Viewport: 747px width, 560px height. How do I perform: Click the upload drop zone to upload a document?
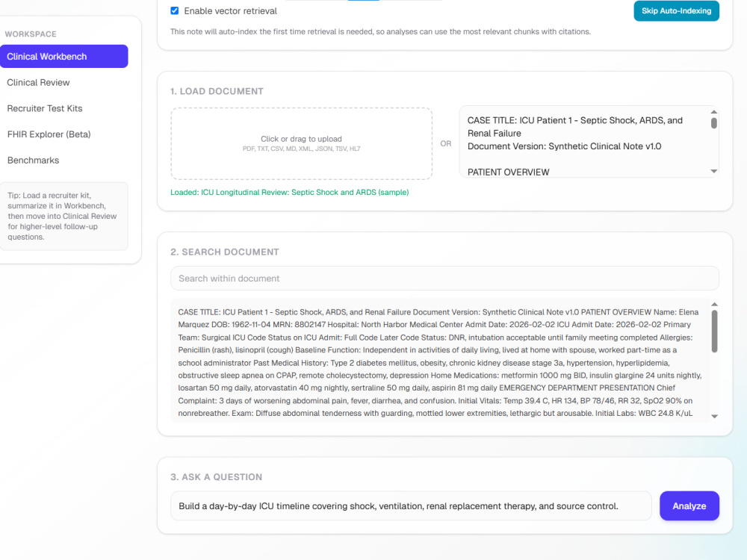pos(301,143)
